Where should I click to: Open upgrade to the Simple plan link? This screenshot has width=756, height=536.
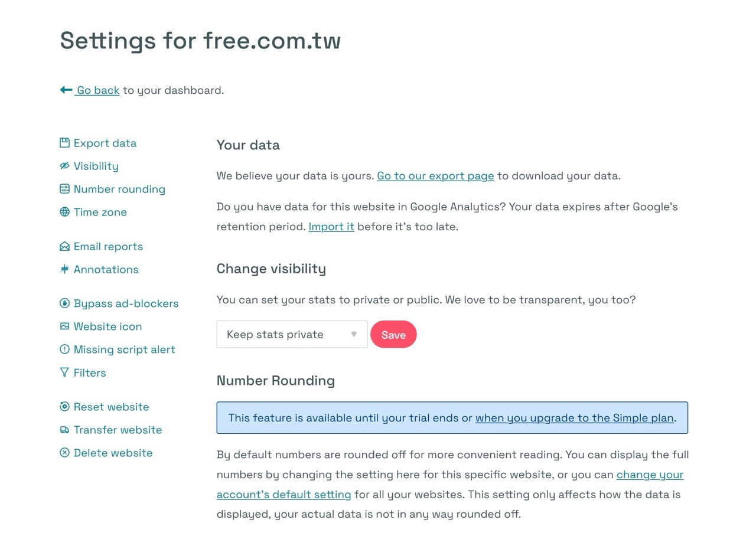pos(575,418)
